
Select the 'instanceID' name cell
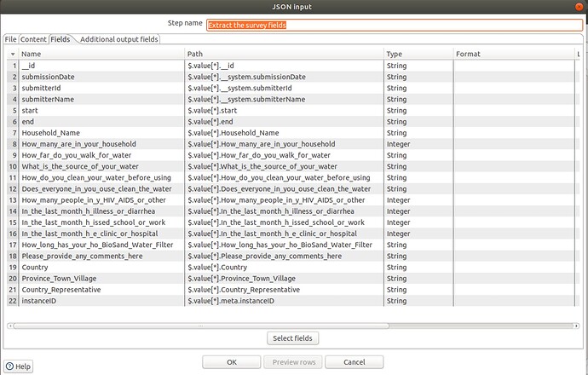click(x=101, y=301)
